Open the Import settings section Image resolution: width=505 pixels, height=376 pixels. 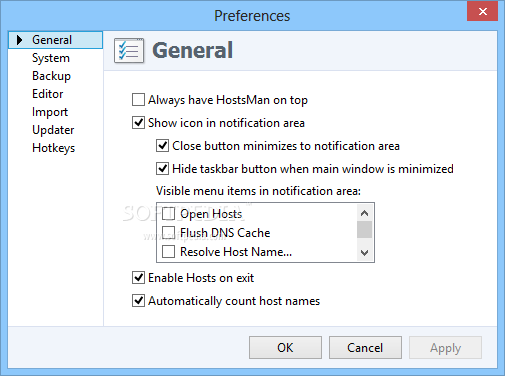click(50, 112)
